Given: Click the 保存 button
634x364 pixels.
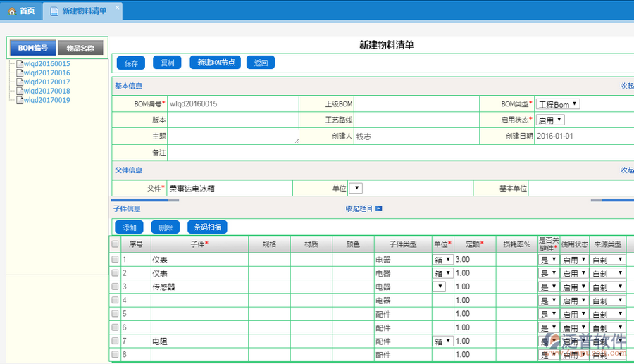Looking at the screenshot, I should click(x=131, y=63).
